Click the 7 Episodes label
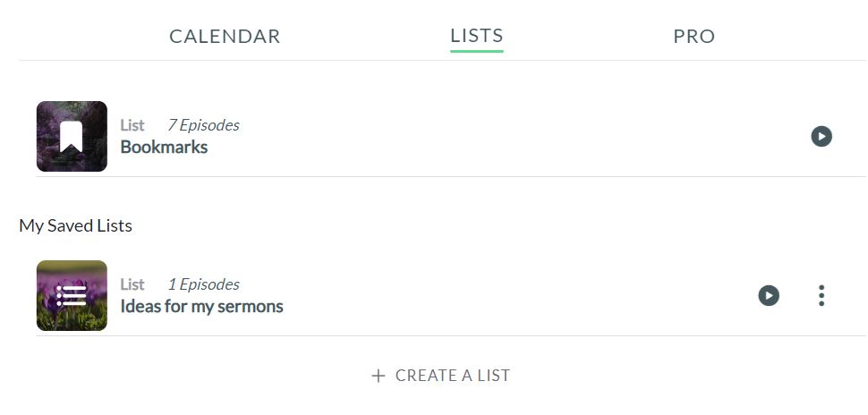Screen dimensions: 868x415 point(204,125)
